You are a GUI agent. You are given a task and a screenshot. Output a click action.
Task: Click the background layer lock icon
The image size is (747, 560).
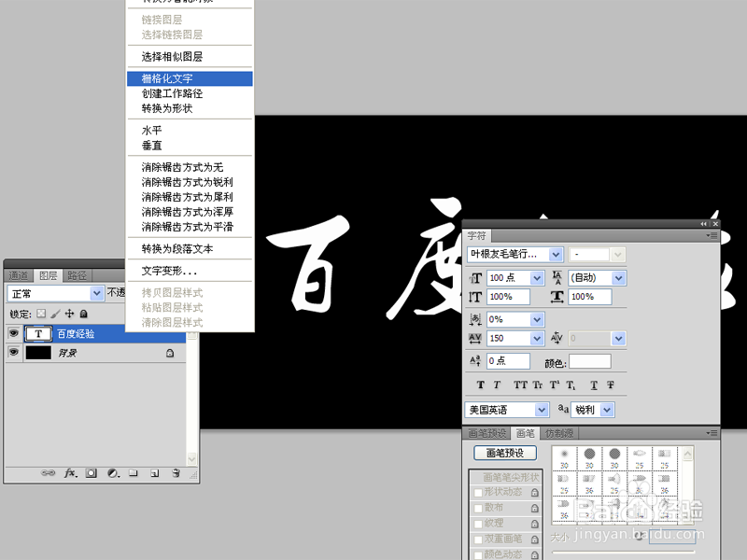tap(170, 353)
